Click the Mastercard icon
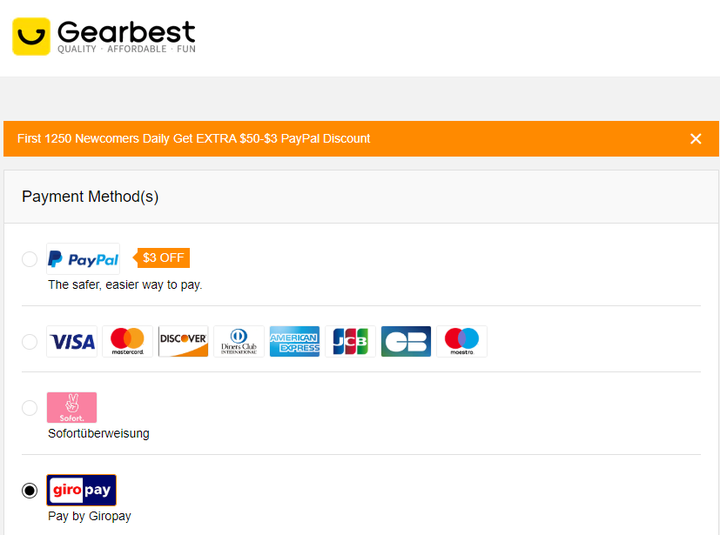Image resolution: width=720 pixels, height=535 pixels. point(128,341)
